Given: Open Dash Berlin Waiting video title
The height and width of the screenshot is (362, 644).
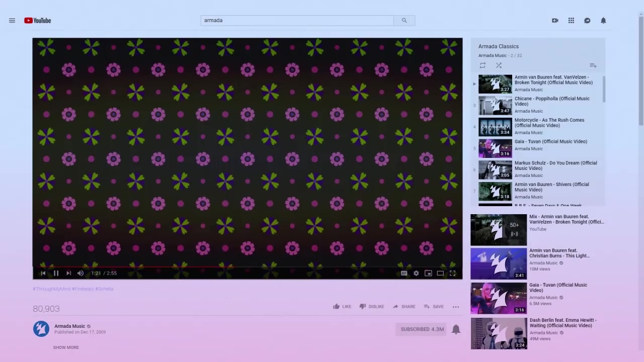Looking at the screenshot, I should click(x=562, y=323).
